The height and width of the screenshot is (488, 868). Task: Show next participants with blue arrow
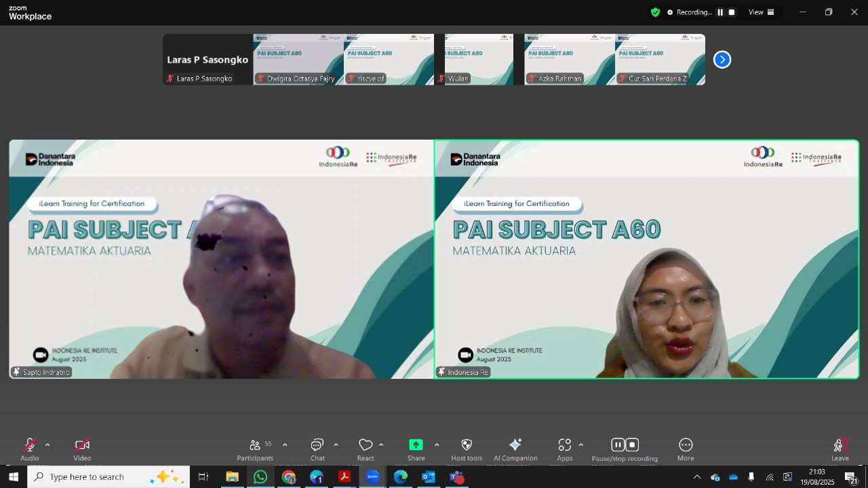[x=722, y=60]
